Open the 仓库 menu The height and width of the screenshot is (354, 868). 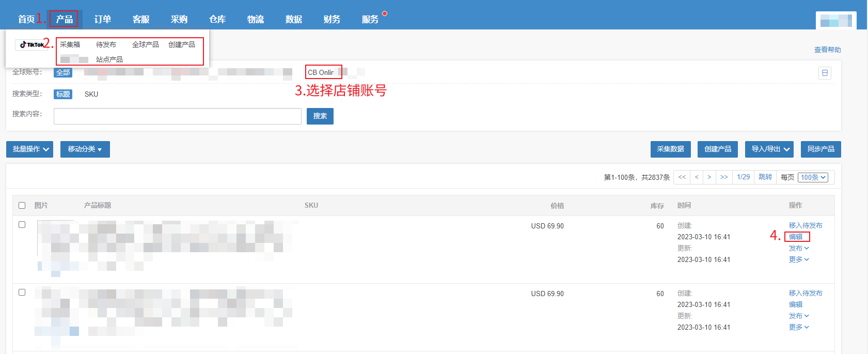point(217,19)
